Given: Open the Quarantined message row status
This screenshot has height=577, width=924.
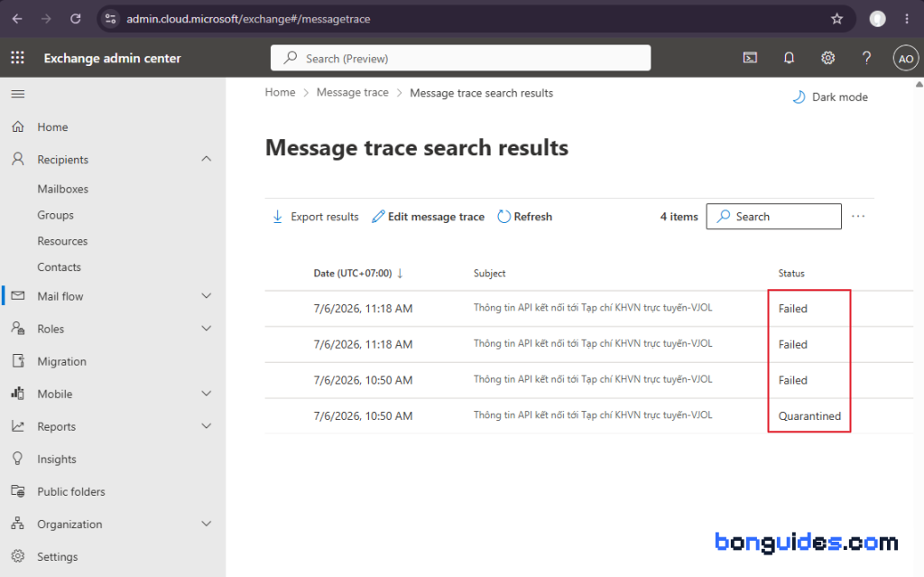Looking at the screenshot, I should (809, 416).
